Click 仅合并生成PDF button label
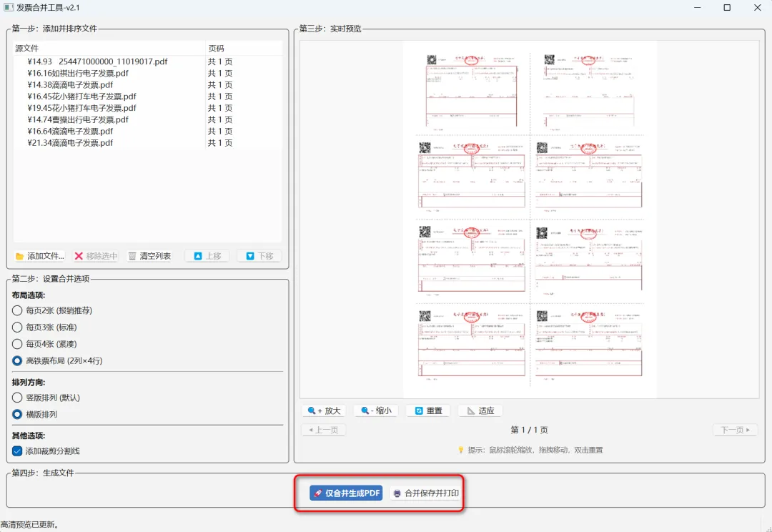Screen dimensions: 772x532 (x=352, y=493)
